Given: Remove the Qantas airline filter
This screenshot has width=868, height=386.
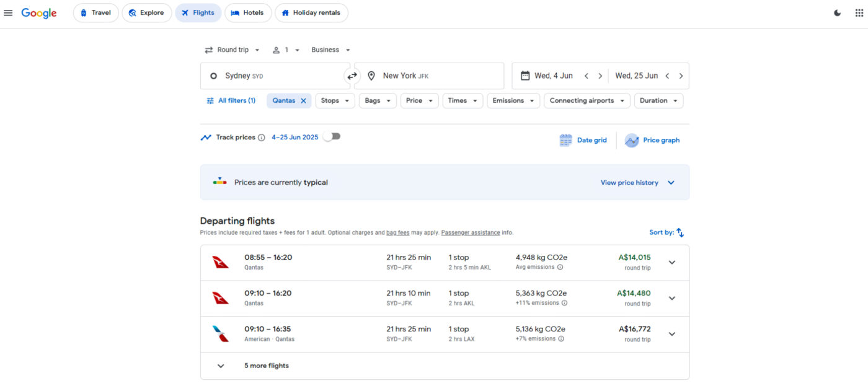Looking at the screenshot, I should [303, 101].
